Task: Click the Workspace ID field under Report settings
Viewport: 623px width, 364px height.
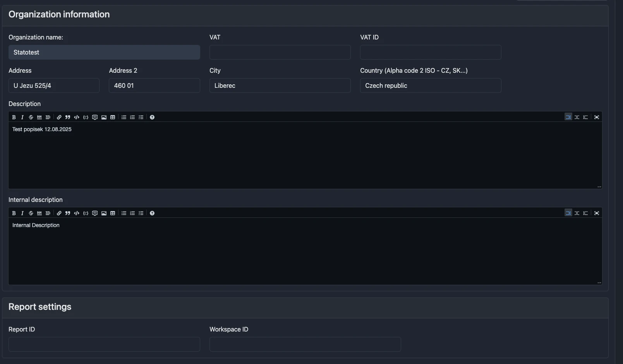Action: pos(305,344)
